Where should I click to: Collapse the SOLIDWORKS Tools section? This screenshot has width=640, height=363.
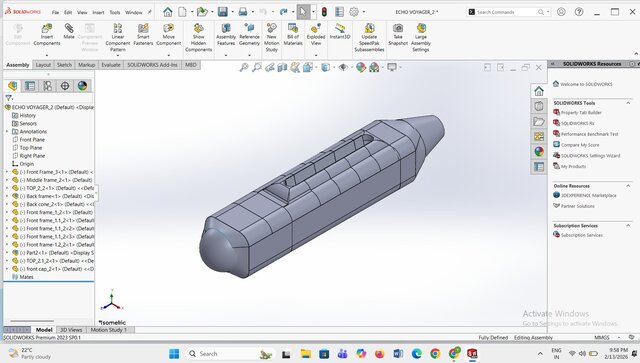[628, 103]
